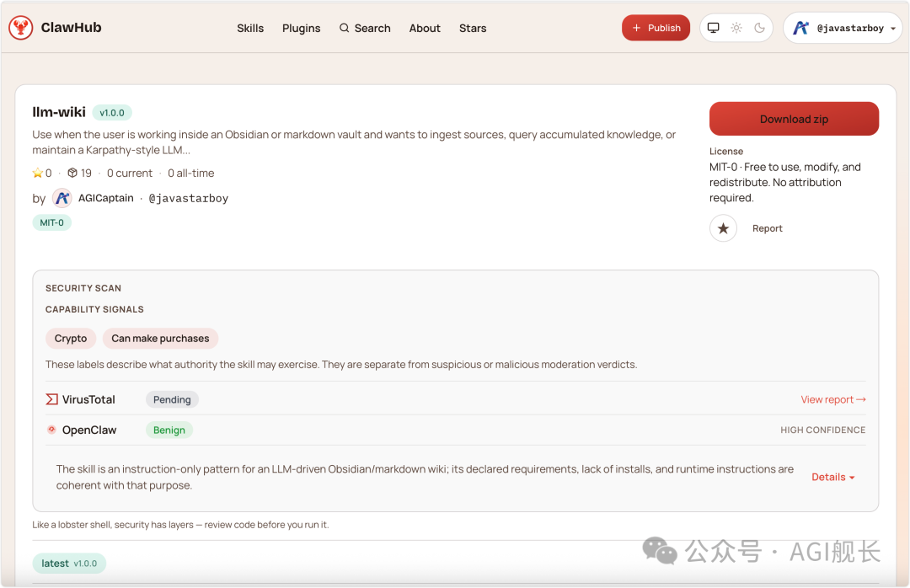Click the License heading text
Image resolution: width=910 pixels, height=588 pixels.
click(x=726, y=151)
